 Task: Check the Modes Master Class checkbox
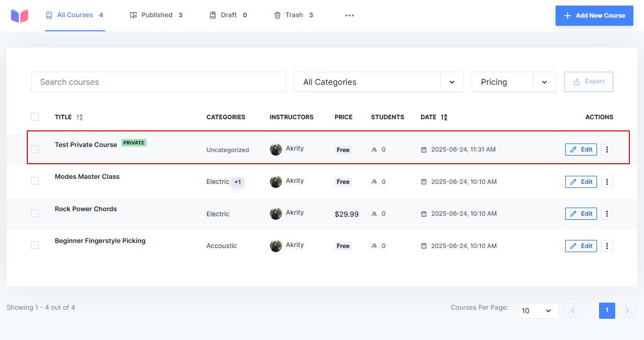pos(35,181)
